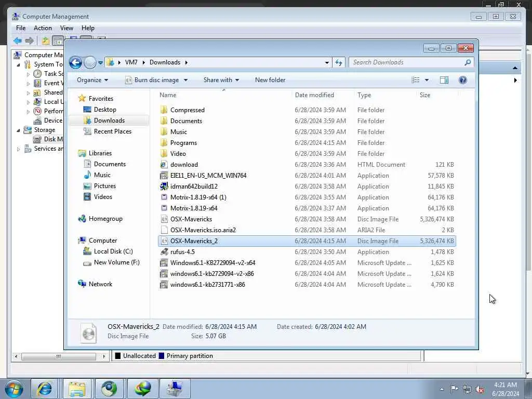The height and width of the screenshot is (399, 532).
Task: Click the search magnifier icon
Action: click(x=468, y=62)
